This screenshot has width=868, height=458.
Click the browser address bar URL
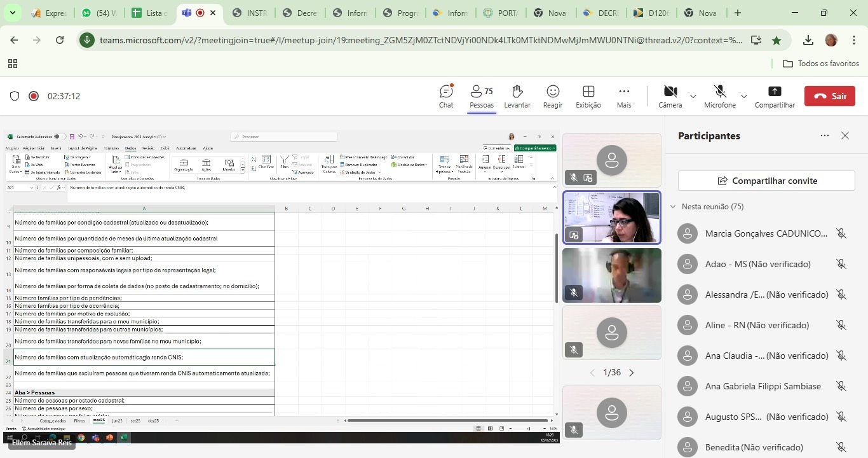[419, 40]
